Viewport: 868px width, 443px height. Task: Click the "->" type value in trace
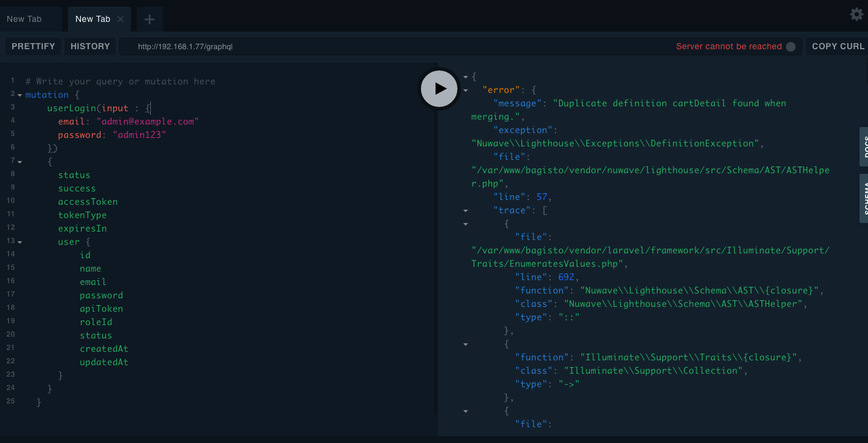[x=569, y=384]
